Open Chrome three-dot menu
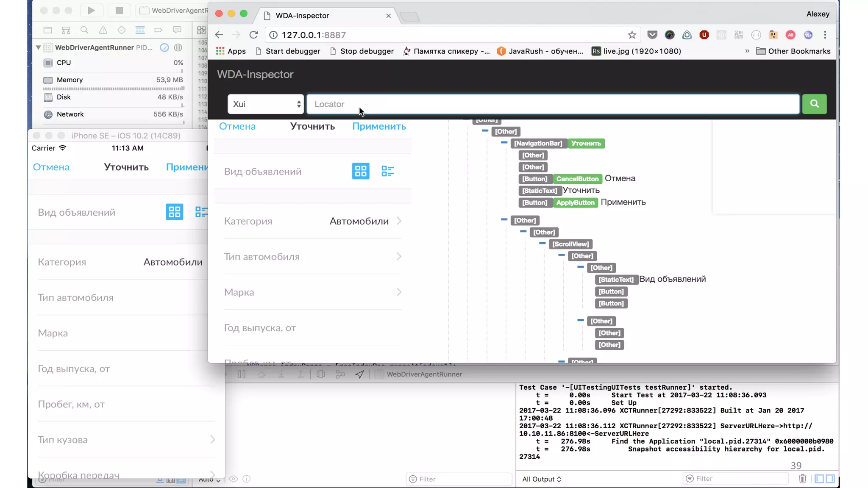The width and height of the screenshot is (868, 488). tap(825, 35)
